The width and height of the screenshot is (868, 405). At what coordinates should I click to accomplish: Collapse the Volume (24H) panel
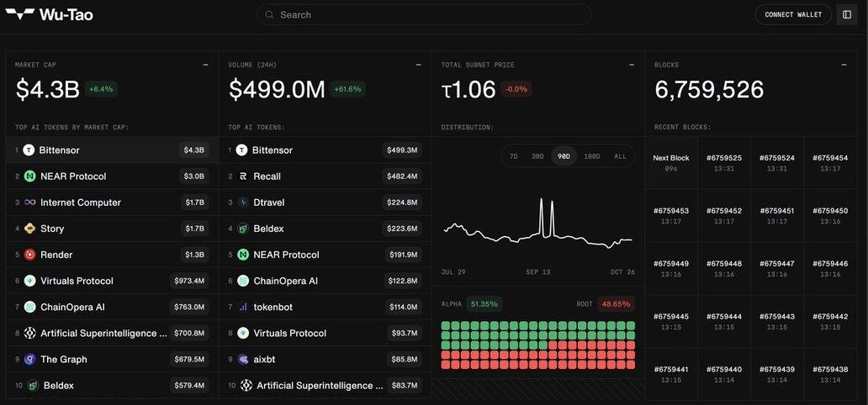pos(418,65)
